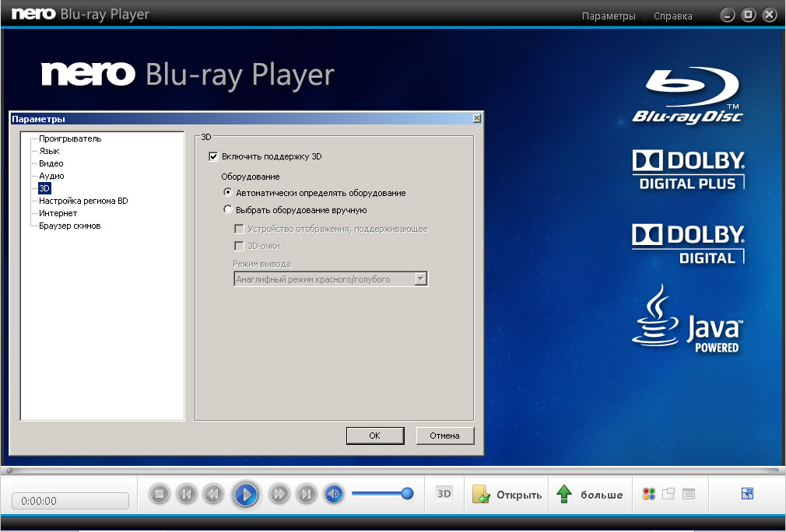Click the volume slider handle
The image size is (786, 532).
click(408, 494)
